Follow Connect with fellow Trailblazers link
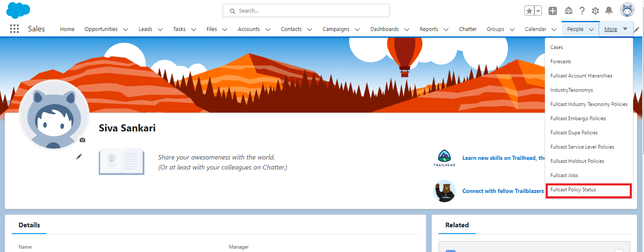The image size is (644, 252). point(503,191)
